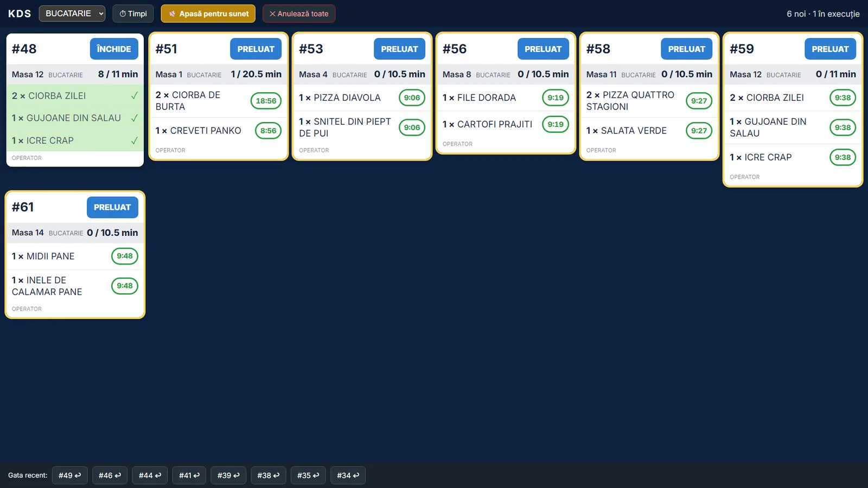868x488 pixels.
Task: Restore recent order #34
Action: coord(348,476)
